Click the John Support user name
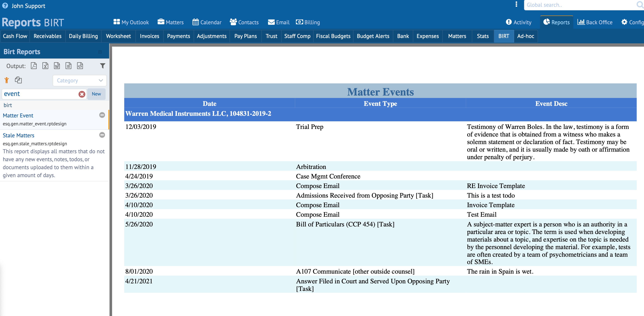This screenshot has width=644, height=316. 28,6
